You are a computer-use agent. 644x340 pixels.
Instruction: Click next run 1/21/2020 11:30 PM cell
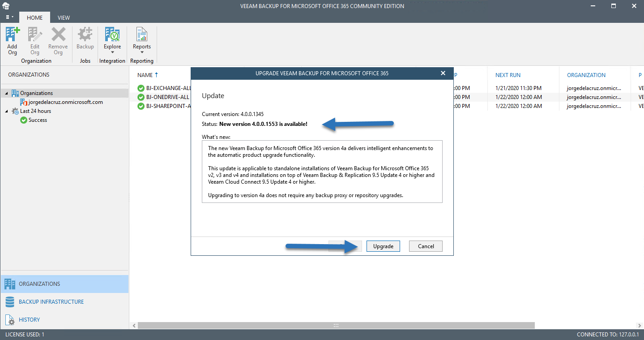click(518, 88)
